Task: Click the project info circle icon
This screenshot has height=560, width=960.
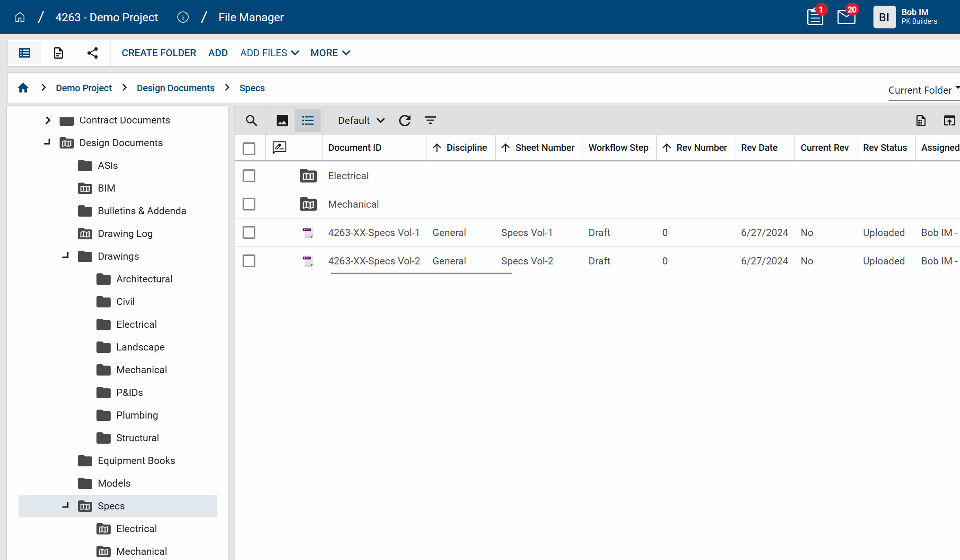Action: coord(183,17)
